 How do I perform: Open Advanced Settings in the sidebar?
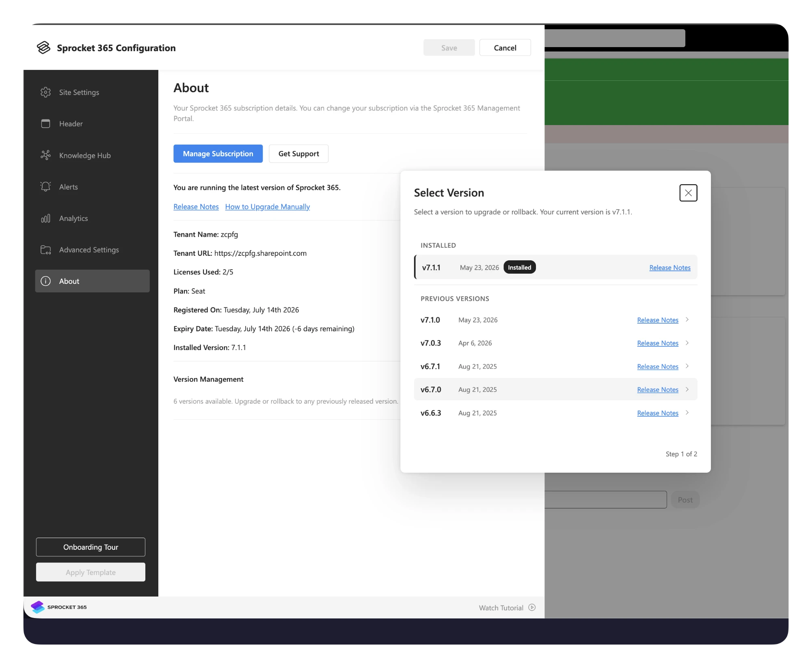[92, 249]
